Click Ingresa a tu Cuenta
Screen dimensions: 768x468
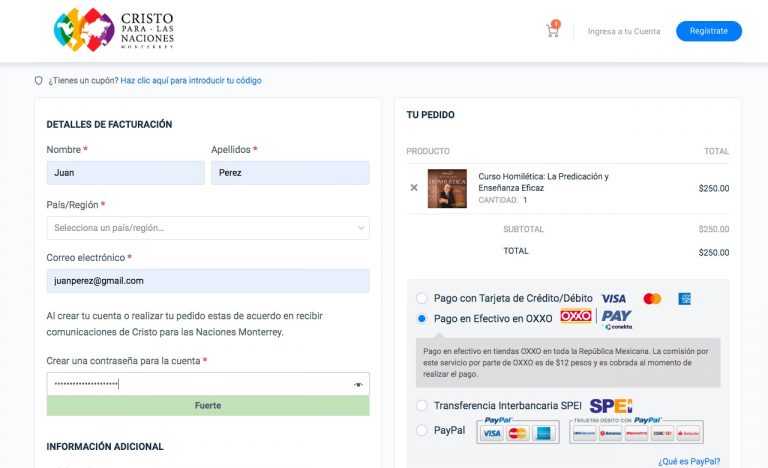623,31
